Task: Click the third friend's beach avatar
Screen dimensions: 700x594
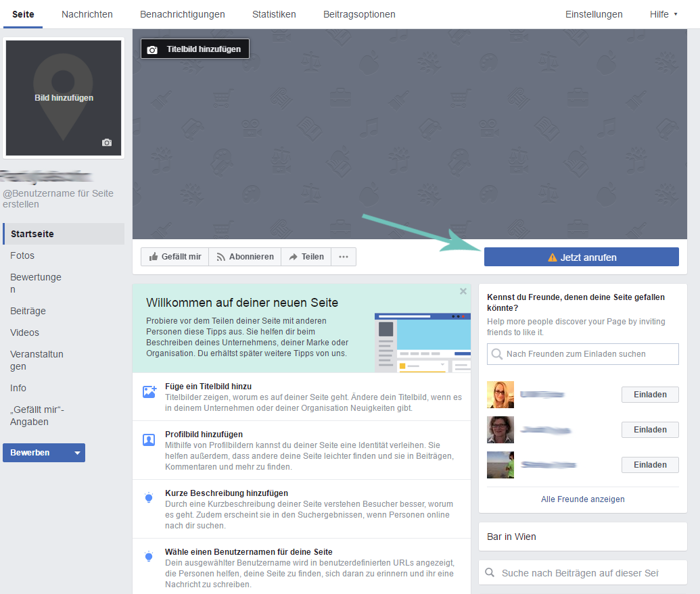Action: pos(500,465)
